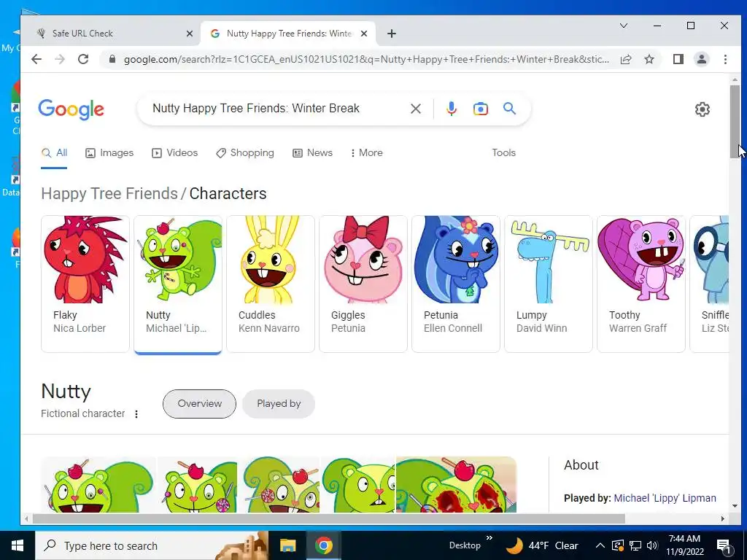Reload the current page
The width and height of the screenshot is (747, 560).
point(83,59)
